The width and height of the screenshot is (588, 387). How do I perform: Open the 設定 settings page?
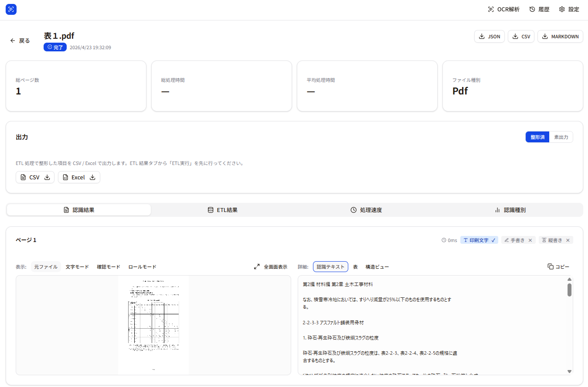point(569,10)
